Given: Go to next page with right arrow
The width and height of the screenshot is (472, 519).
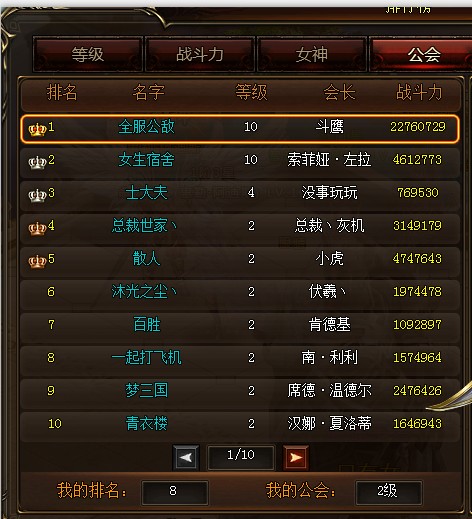Looking at the screenshot, I should click(296, 458).
